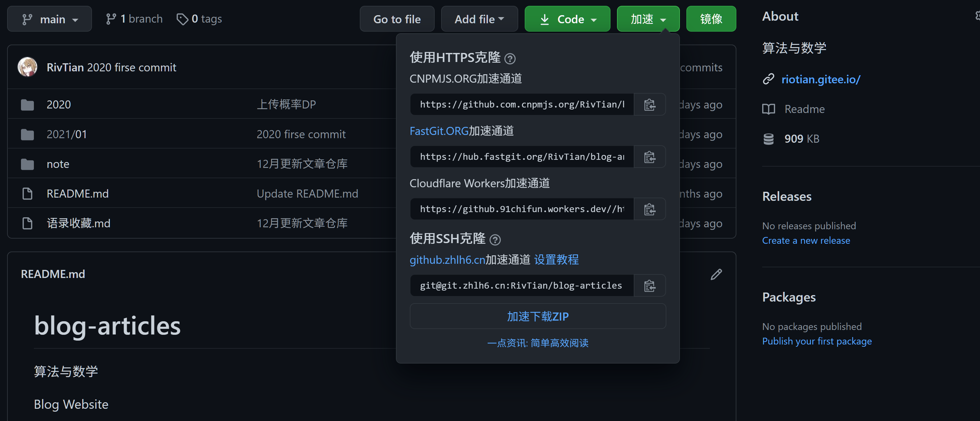Open the 设置教程 tutorial link
Viewport: 980px width, 421px height.
(556, 260)
